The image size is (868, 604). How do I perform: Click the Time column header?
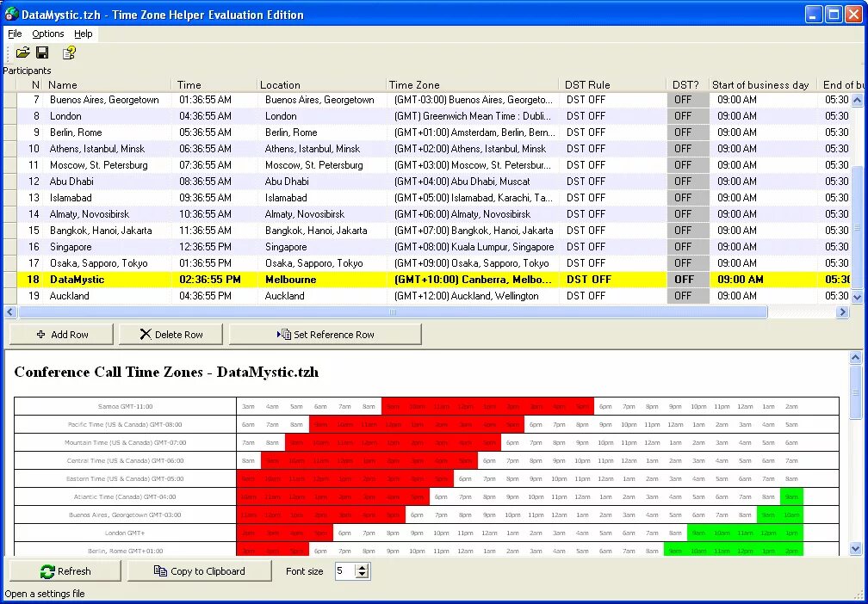214,84
